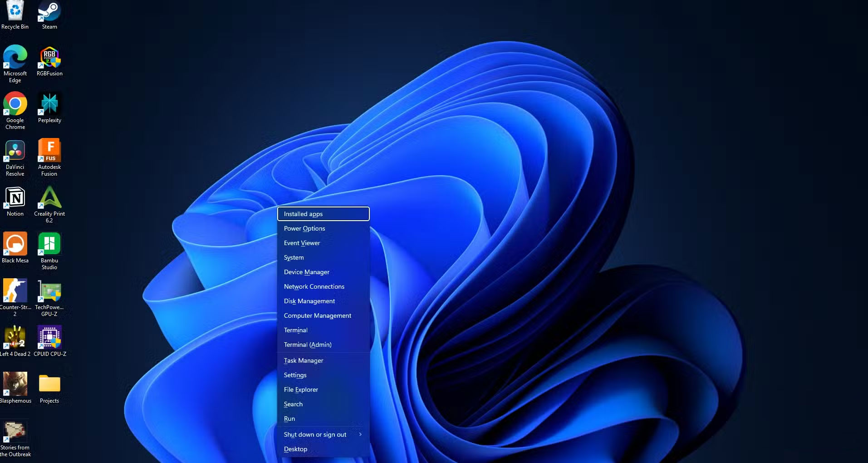Launch Counter-Strike 2
This screenshot has width=868, height=463.
click(15, 290)
